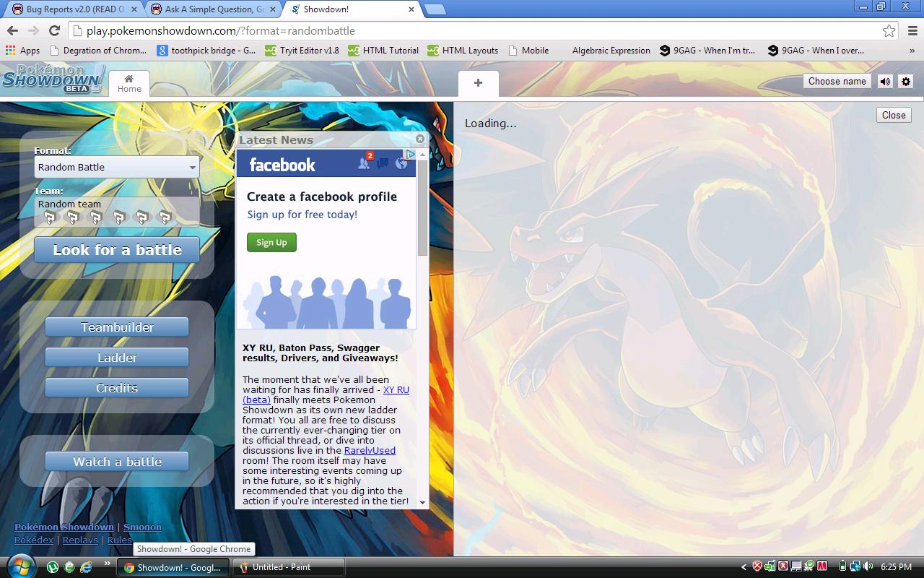Bookmark this page with star icon
This screenshot has width=924, height=578.
point(889,30)
